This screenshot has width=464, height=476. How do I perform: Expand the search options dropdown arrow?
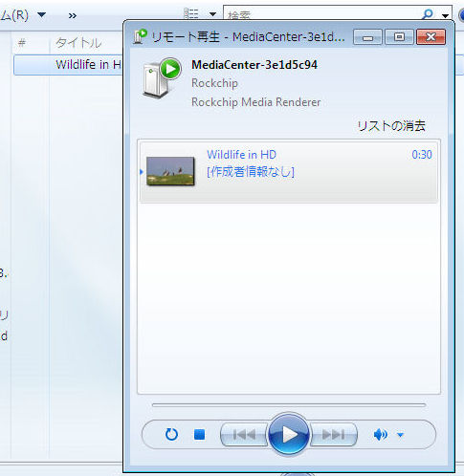445,15
